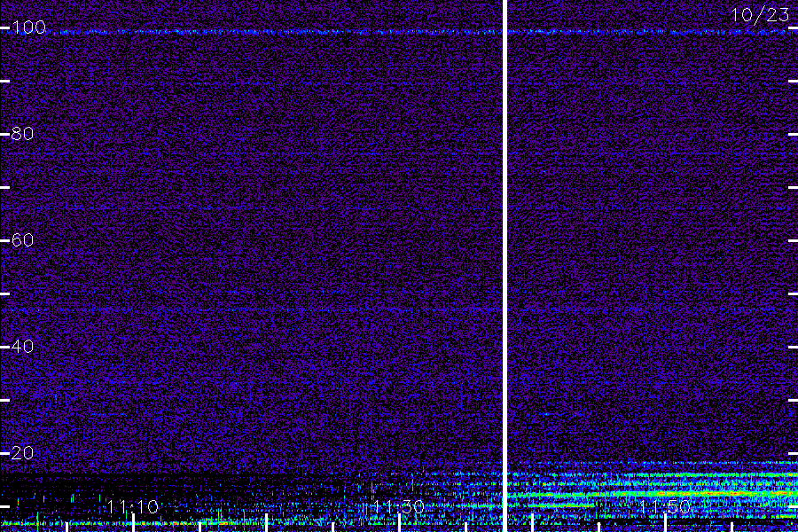
Task: Select the 60 frequency axis label
Action: (22, 239)
